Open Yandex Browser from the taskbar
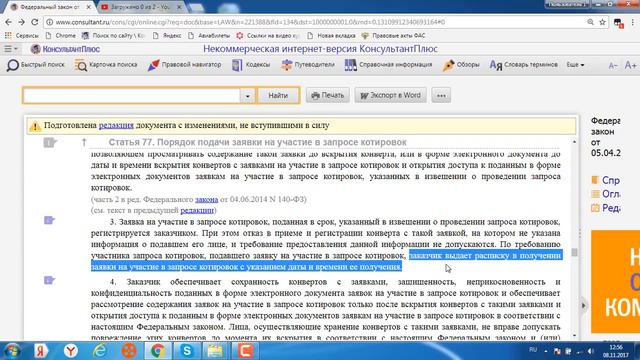The image size is (640, 360). (71, 351)
